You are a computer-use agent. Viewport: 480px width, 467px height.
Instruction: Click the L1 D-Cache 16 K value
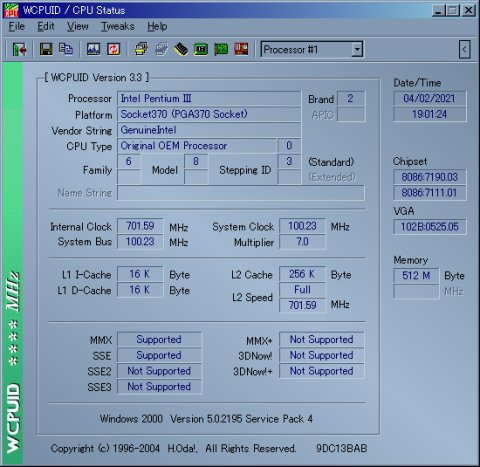140,290
